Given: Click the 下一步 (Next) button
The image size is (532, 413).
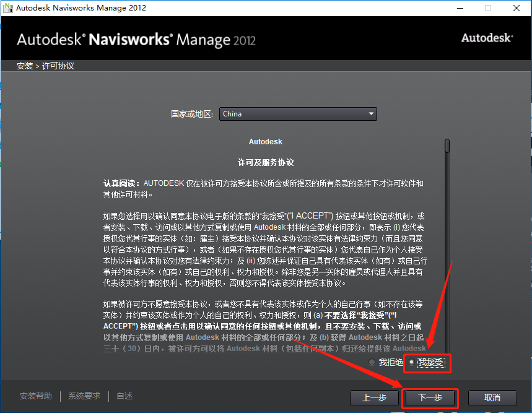Looking at the screenshot, I should pos(430,398).
